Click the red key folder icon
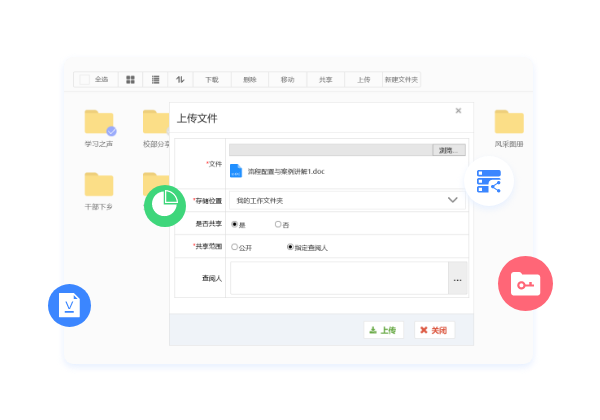The image size is (600, 420). click(525, 283)
